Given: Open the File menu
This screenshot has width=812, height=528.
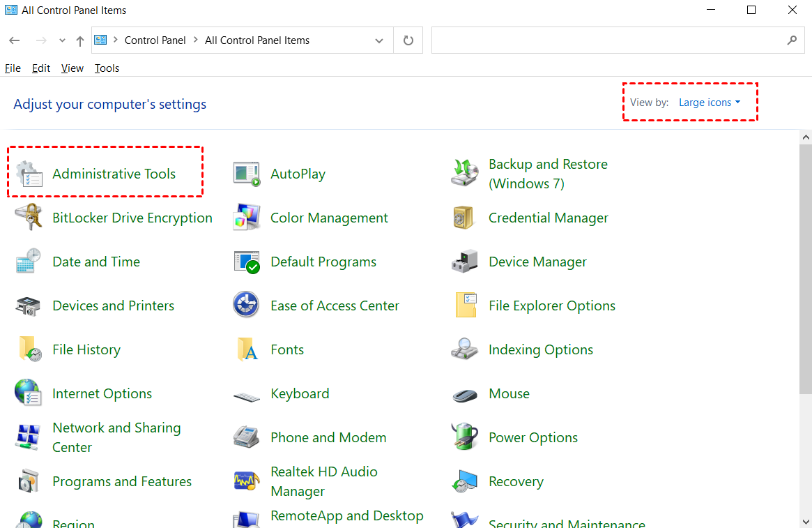Looking at the screenshot, I should point(13,68).
